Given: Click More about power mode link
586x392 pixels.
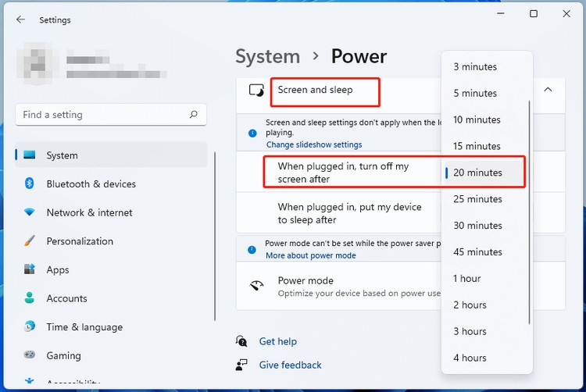Looking at the screenshot, I should [310, 255].
